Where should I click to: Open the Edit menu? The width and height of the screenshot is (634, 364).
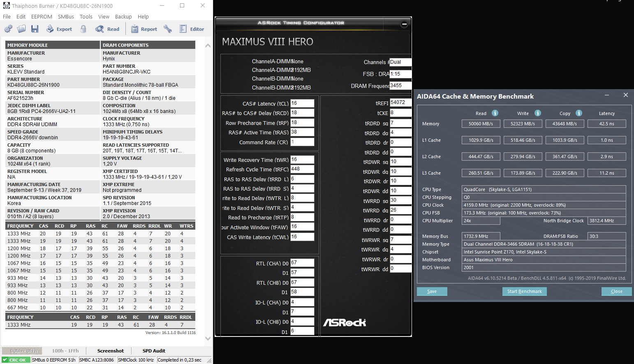[x=21, y=16]
